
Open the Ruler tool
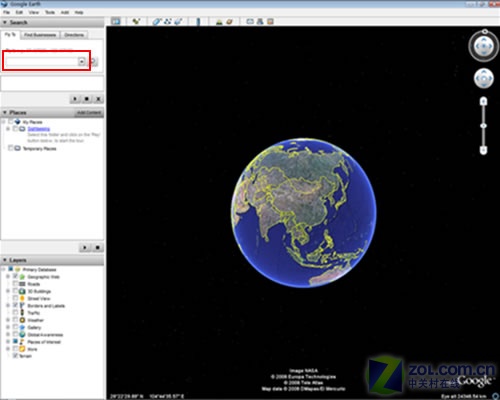pos(198,22)
